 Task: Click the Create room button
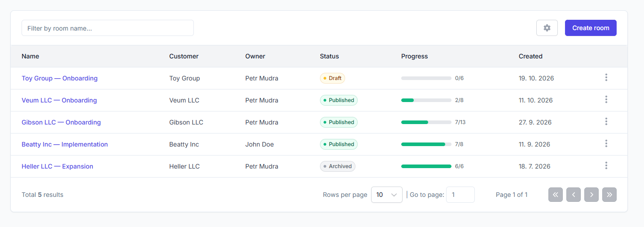coord(591,28)
